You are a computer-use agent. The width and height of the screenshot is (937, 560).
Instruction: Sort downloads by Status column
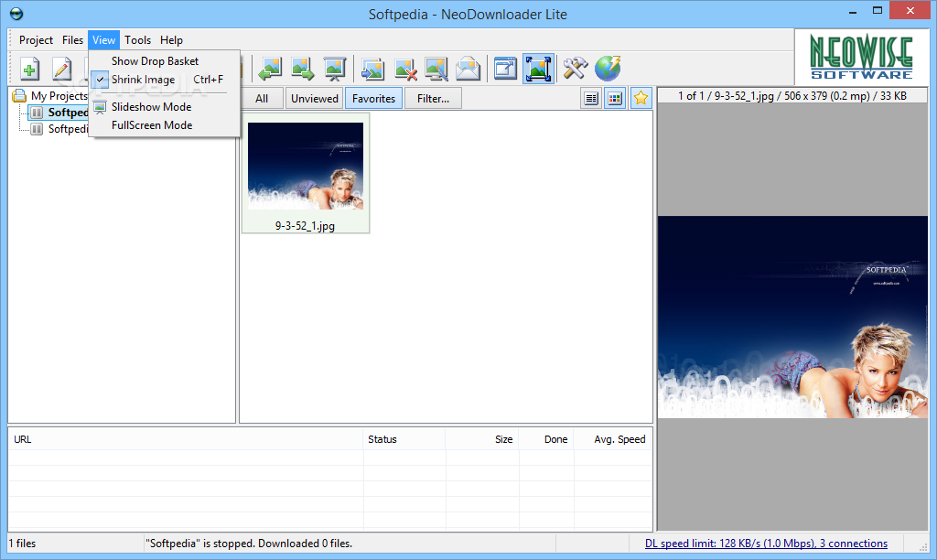pyautogui.click(x=404, y=439)
